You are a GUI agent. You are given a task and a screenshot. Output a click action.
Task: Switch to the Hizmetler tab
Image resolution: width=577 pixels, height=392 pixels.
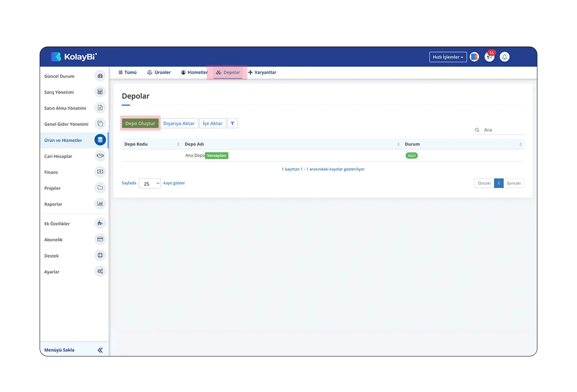(x=195, y=72)
